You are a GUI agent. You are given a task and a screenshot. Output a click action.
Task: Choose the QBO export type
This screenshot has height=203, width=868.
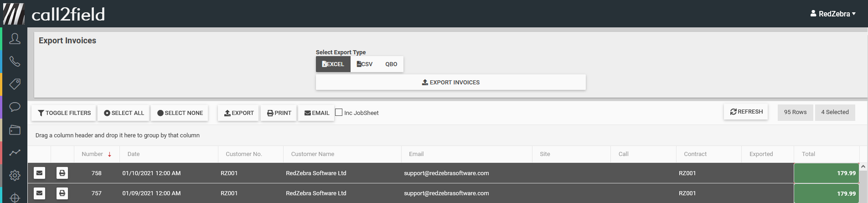pos(391,64)
